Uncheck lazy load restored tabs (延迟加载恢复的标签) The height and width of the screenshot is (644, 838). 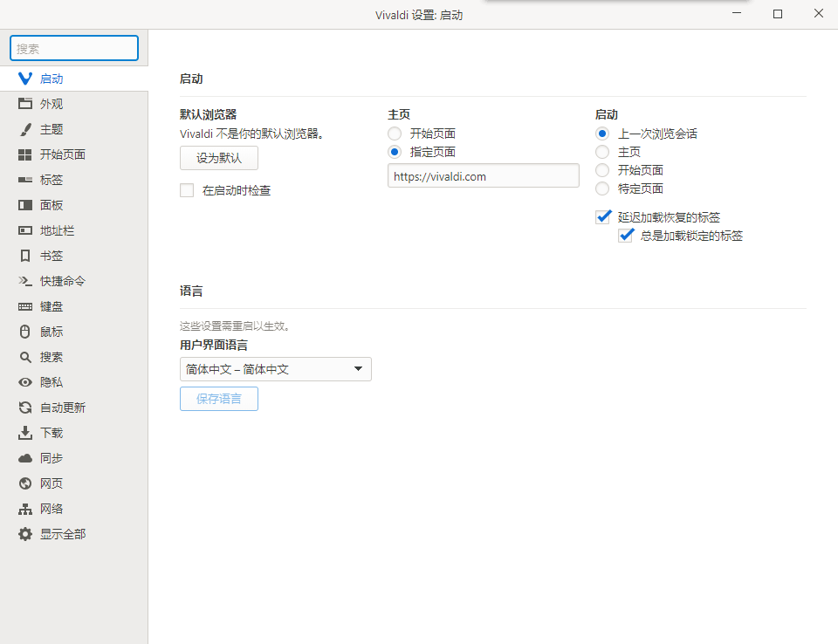[x=602, y=217]
